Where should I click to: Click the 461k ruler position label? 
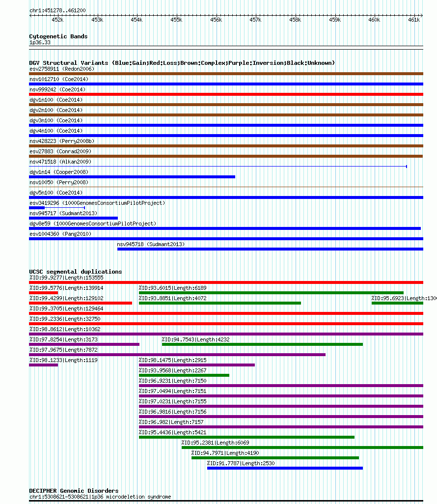414,20
